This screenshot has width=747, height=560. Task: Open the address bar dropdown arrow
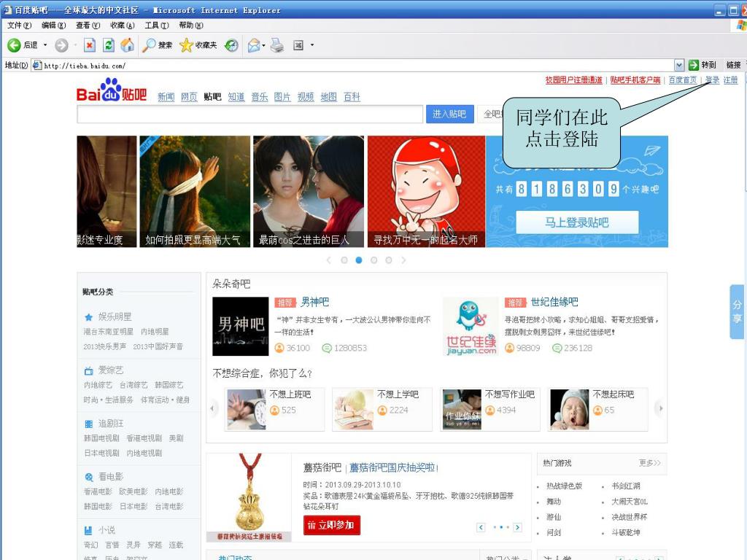tap(679, 65)
